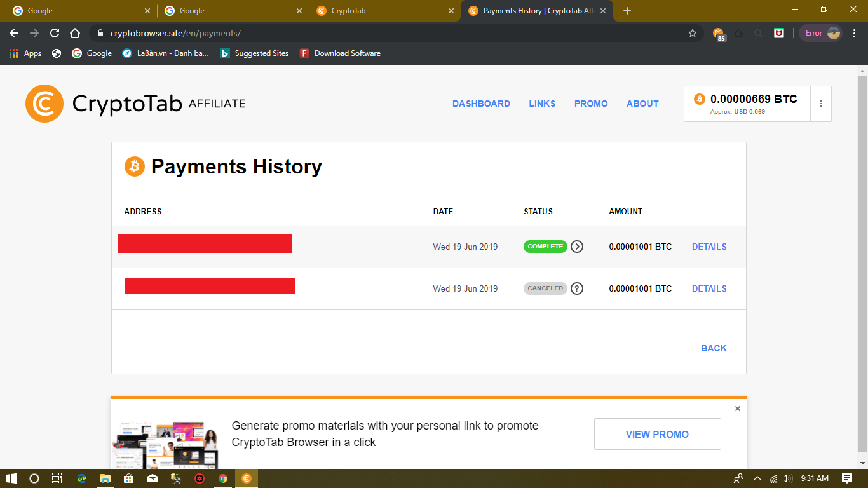Image resolution: width=868 pixels, height=488 pixels.
Task: Open Cortana search circle
Action: click(x=34, y=478)
